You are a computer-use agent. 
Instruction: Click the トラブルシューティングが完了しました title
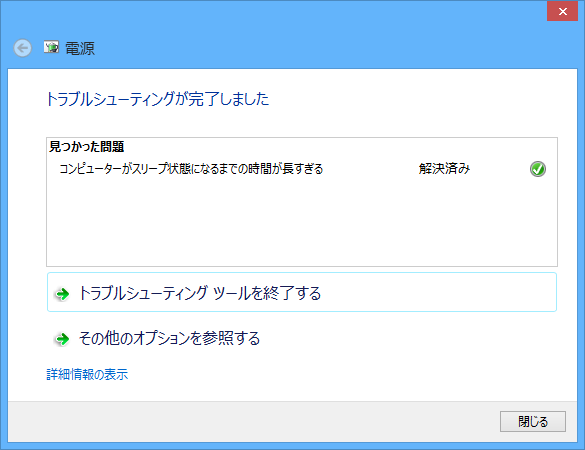pyautogui.click(x=157, y=99)
